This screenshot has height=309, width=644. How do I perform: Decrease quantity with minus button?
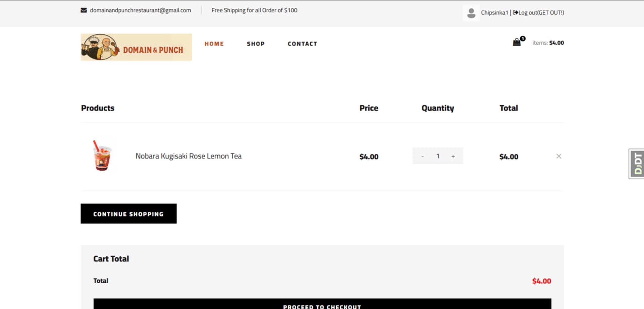click(422, 156)
